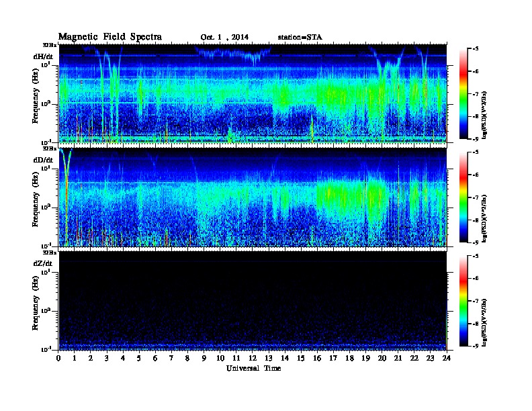Click the dD/dt spectrogram plot area
The height and width of the screenshot is (411, 532).
(x=253, y=197)
